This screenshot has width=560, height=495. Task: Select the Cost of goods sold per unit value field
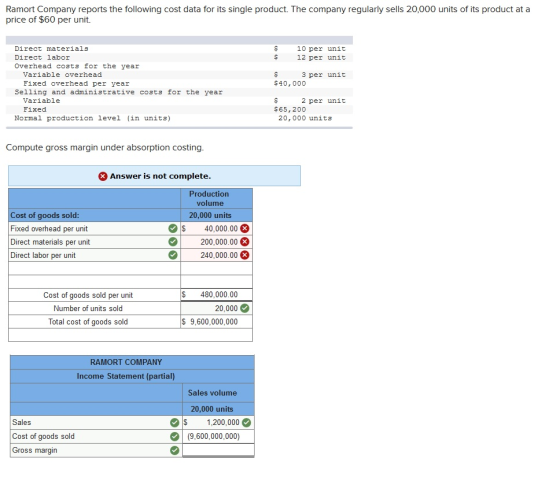(216, 295)
